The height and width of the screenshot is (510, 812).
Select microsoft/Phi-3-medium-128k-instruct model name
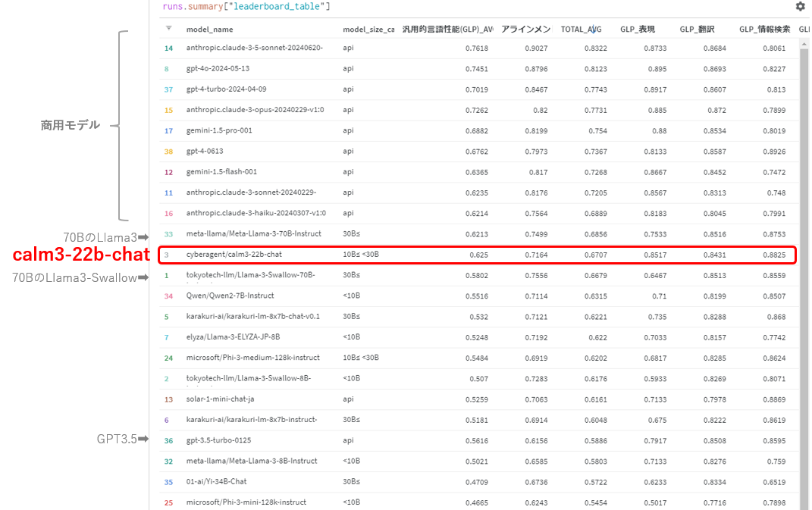[x=252, y=358]
